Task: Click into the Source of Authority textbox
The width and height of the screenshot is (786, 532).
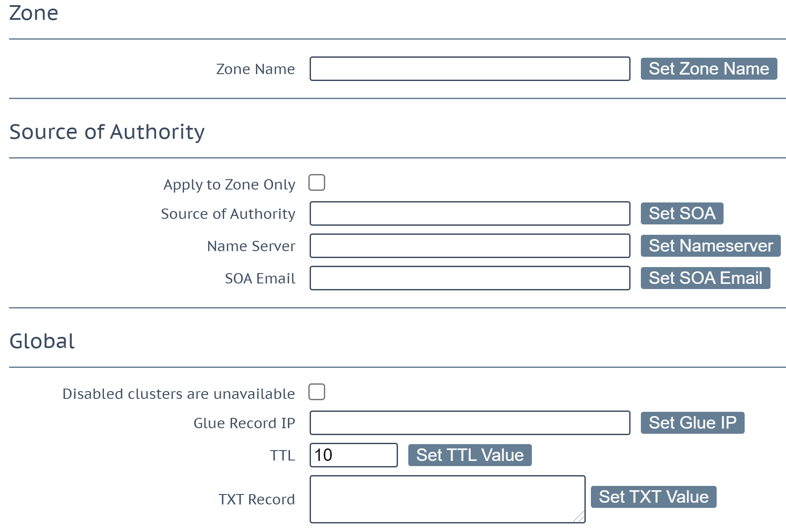Action: click(470, 214)
